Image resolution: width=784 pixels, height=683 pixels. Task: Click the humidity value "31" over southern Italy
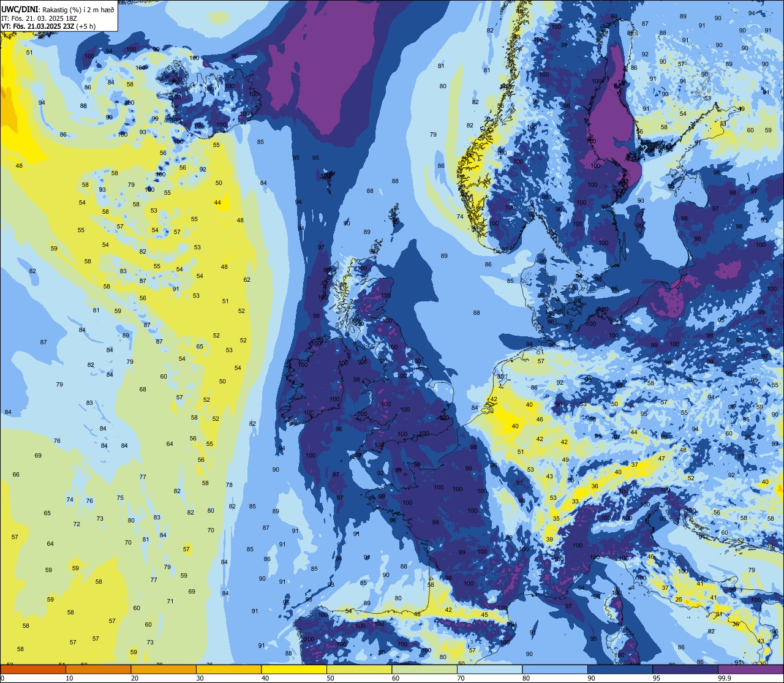coord(719,614)
